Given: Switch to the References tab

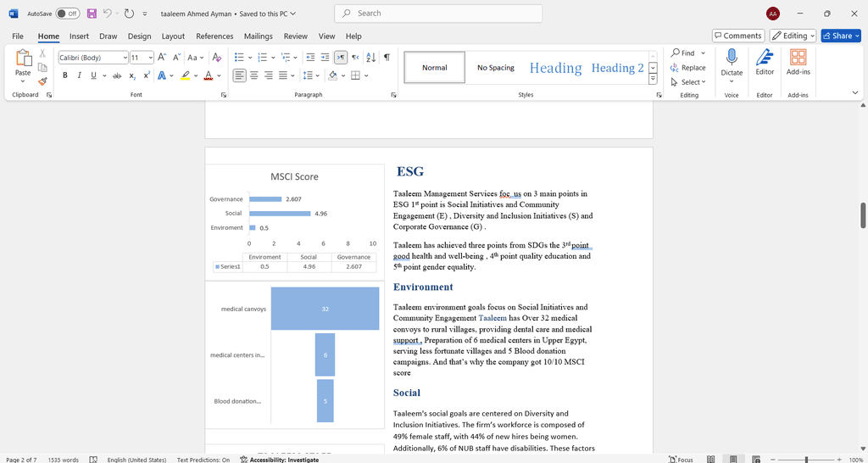Looking at the screenshot, I should (x=214, y=36).
